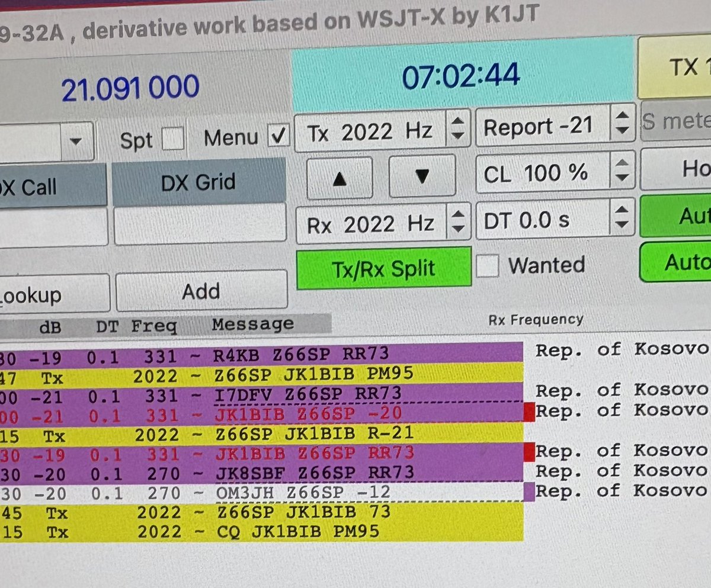Select the red JK1BIB Z66SP RR73 row

(261, 454)
